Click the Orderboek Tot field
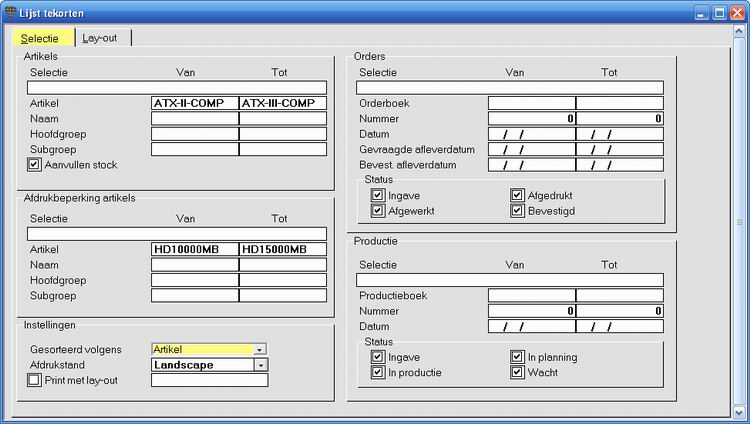The height and width of the screenshot is (424, 750). click(620, 103)
